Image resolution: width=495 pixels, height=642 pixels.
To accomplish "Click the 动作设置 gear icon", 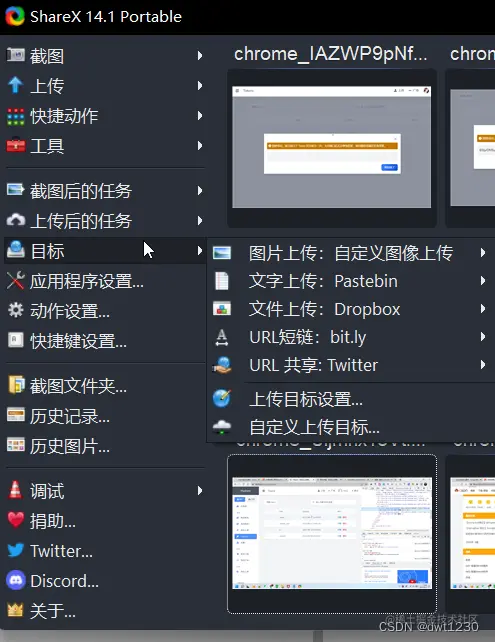I will coord(16,310).
